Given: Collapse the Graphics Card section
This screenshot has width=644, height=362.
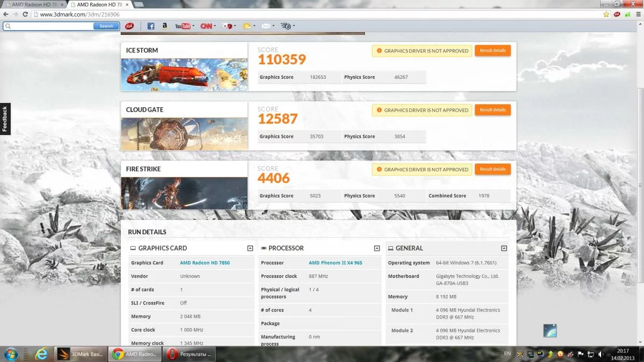Looking at the screenshot, I should 250,248.
